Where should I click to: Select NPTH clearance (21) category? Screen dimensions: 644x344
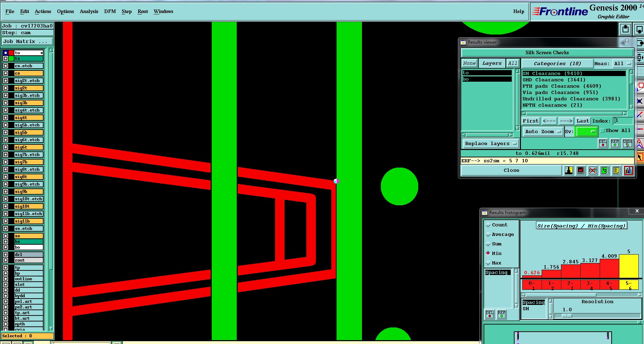point(552,105)
